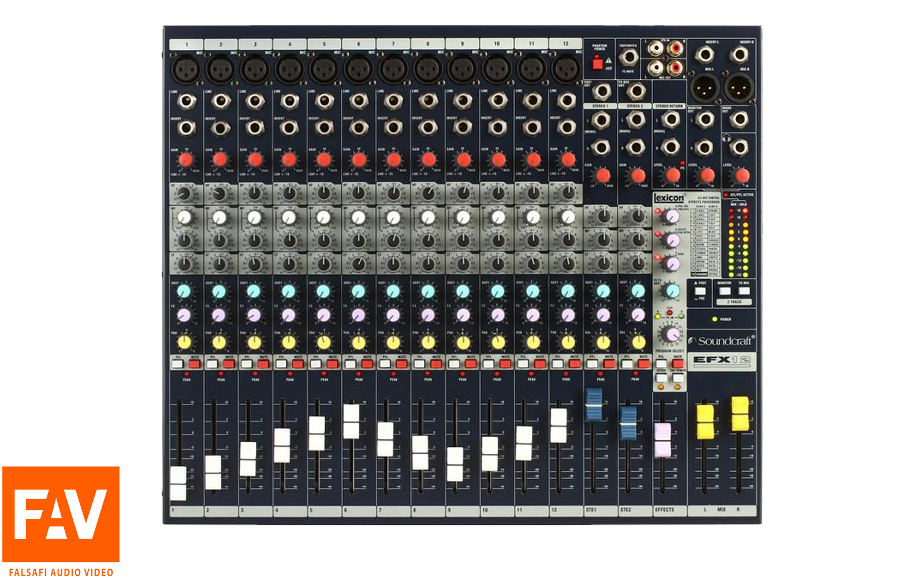Click the lilac FX send knob on channel 2

click(x=219, y=316)
